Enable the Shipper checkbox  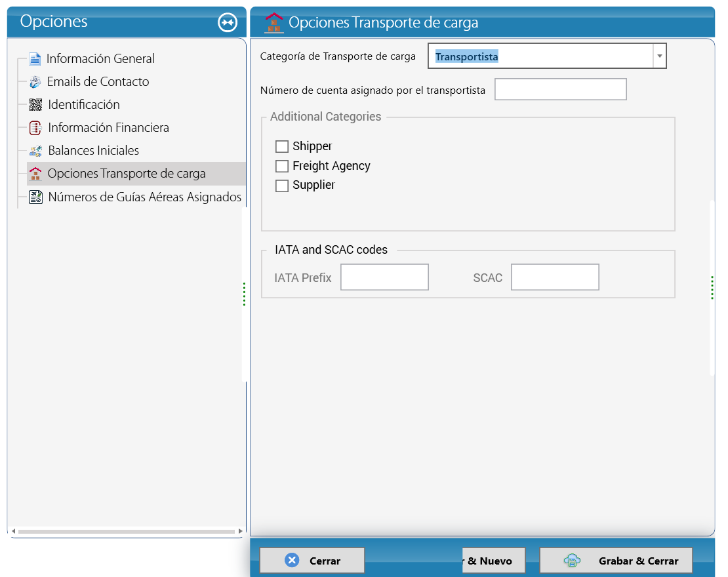coord(282,146)
